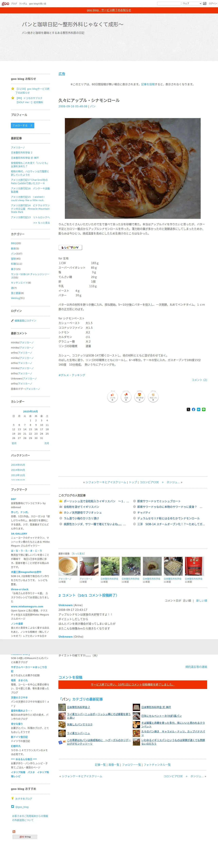Click the ログイン link at top right
The width and height of the screenshot is (218, 868).
tap(213, 3)
